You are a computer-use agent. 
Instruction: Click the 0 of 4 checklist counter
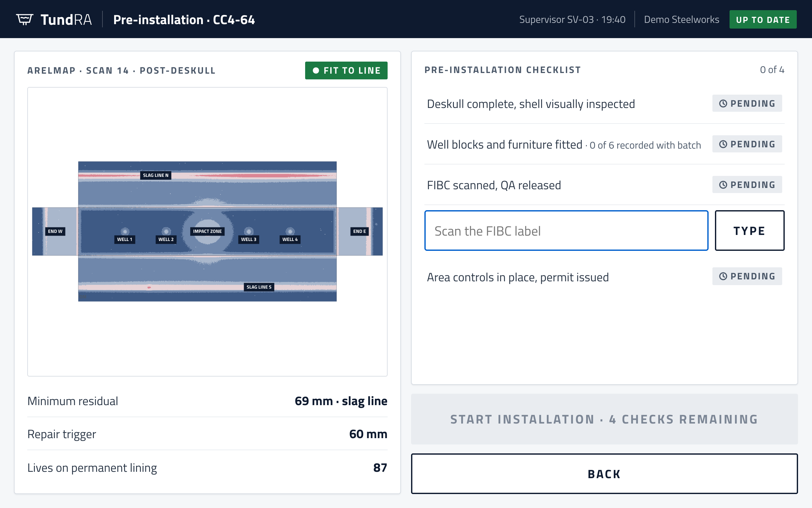(x=772, y=70)
